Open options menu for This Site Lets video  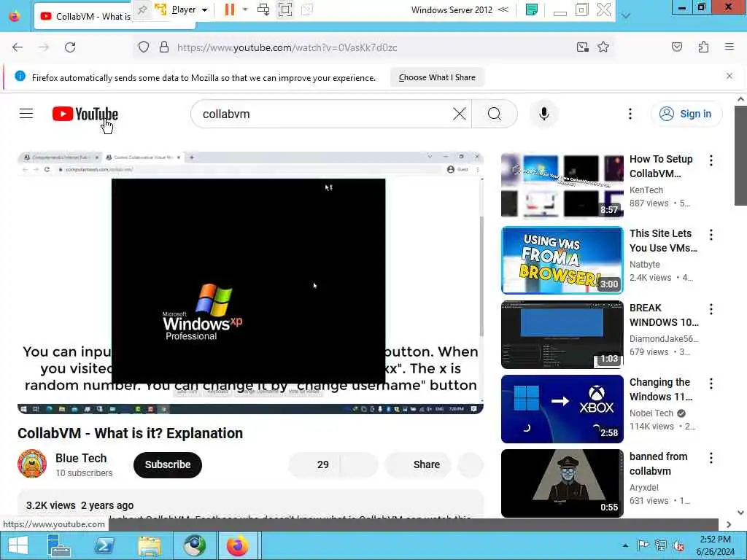tap(711, 235)
